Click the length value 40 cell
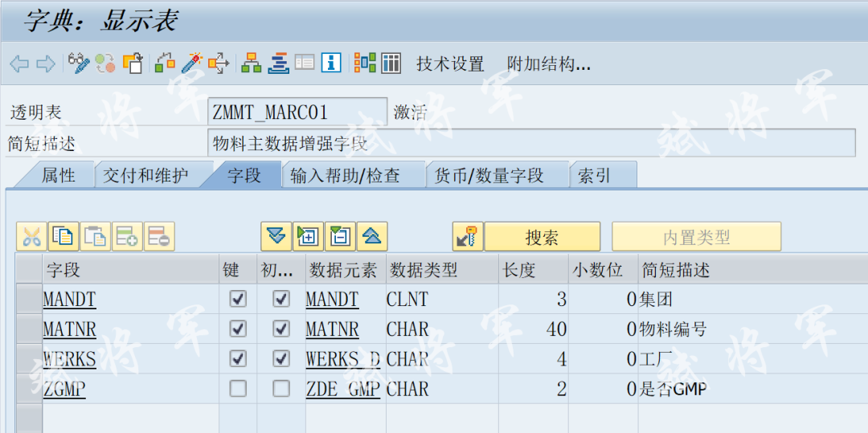Image resolution: width=868 pixels, height=433 pixels. pos(533,329)
